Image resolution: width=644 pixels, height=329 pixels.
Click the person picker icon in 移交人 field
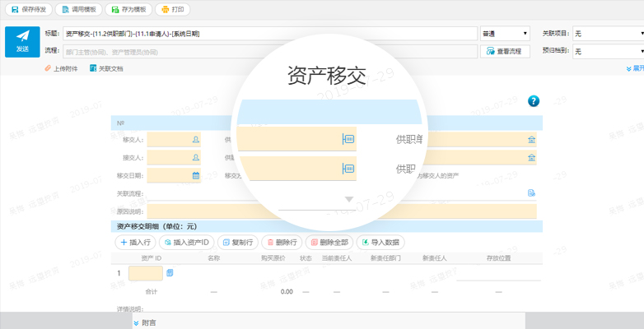(x=195, y=140)
